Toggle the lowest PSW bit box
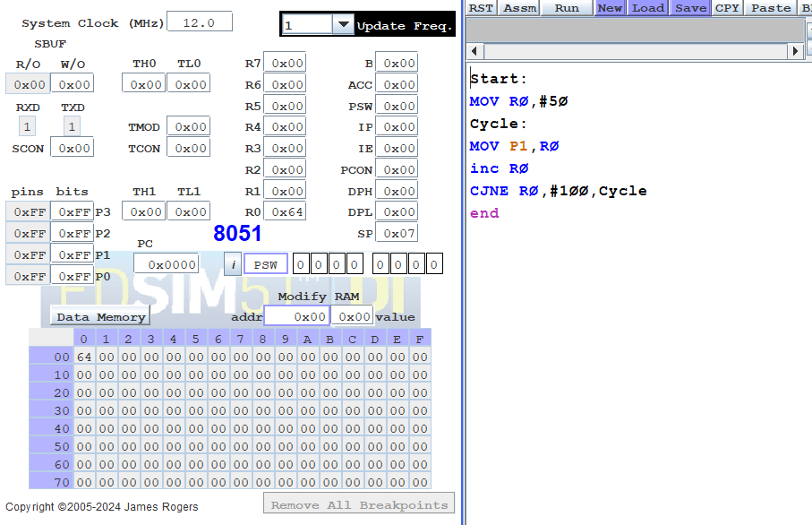 tap(434, 264)
